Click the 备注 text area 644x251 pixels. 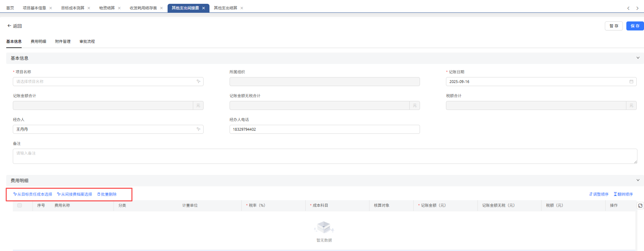pyautogui.click(x=324, y=156)
